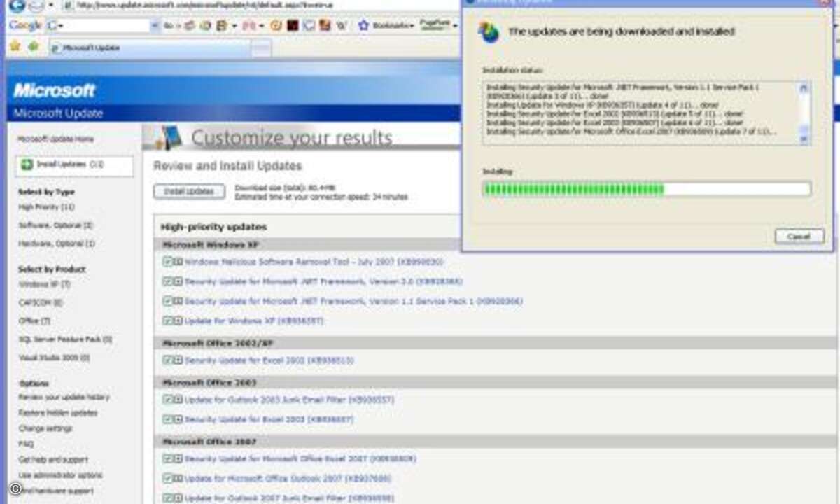Open the FAQ link in sidebar

tap(25, 443)
